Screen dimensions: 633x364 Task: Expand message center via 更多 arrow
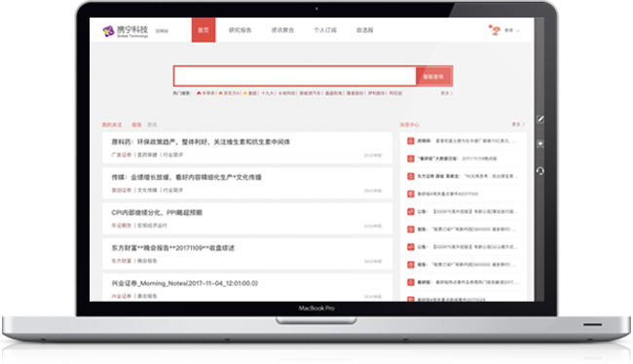pyautogui.click(x=518, y=125)
